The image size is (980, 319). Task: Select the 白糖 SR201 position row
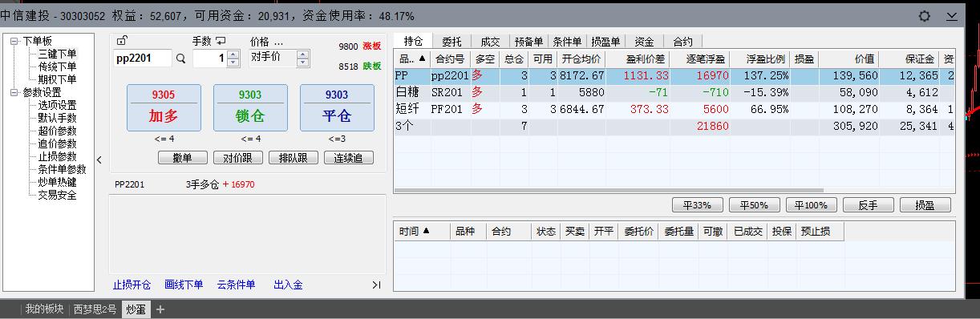pyautogui.click(x=674, y=92)
